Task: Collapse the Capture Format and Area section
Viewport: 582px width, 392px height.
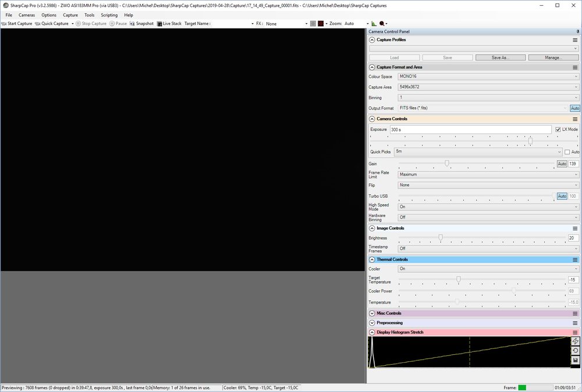Action: (x=372, y=67)
